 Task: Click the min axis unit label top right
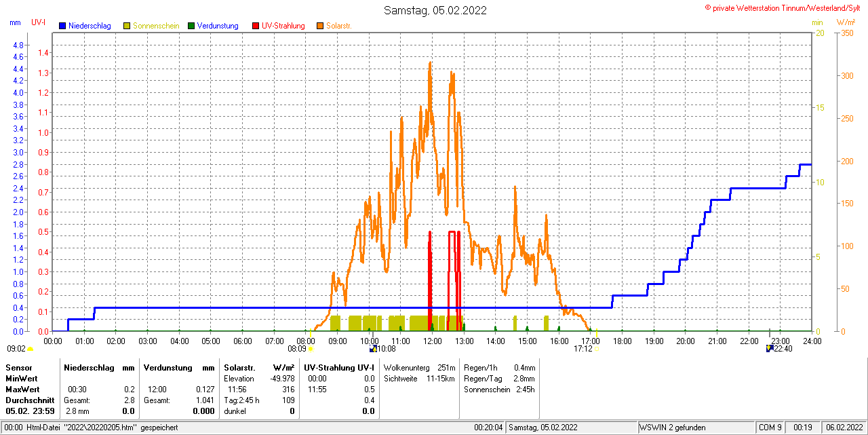click(x=817, y=22)
